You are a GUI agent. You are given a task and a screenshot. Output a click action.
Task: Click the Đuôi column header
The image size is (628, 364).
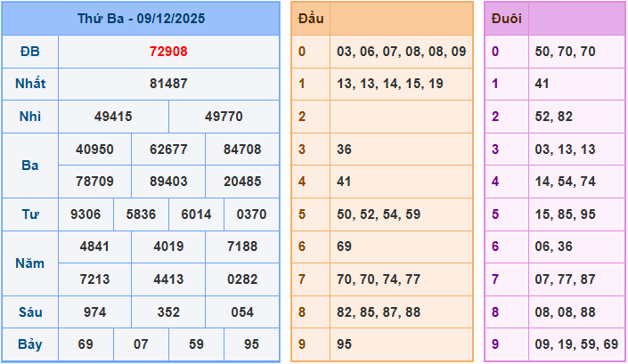click(x=506, y=19)
